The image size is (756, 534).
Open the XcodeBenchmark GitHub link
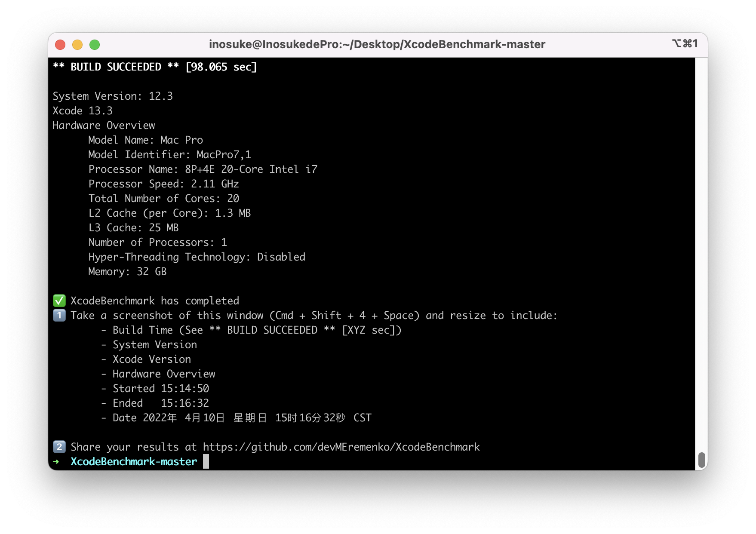tap(341, 447)
